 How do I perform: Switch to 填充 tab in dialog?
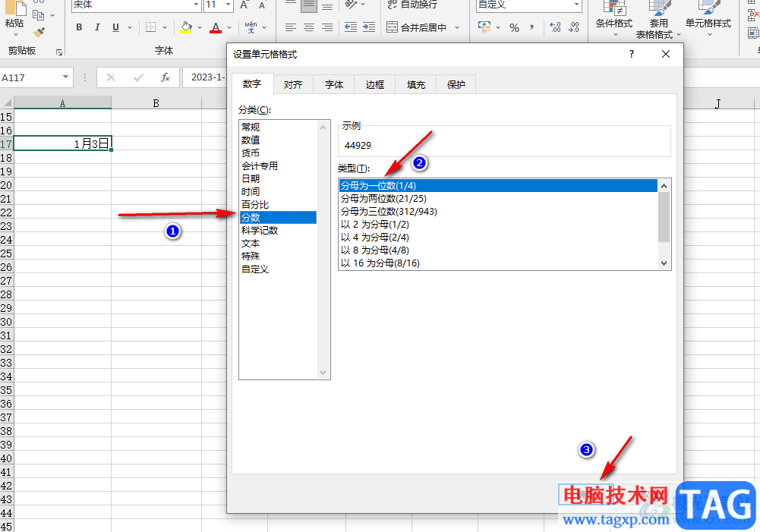(415, 84)
